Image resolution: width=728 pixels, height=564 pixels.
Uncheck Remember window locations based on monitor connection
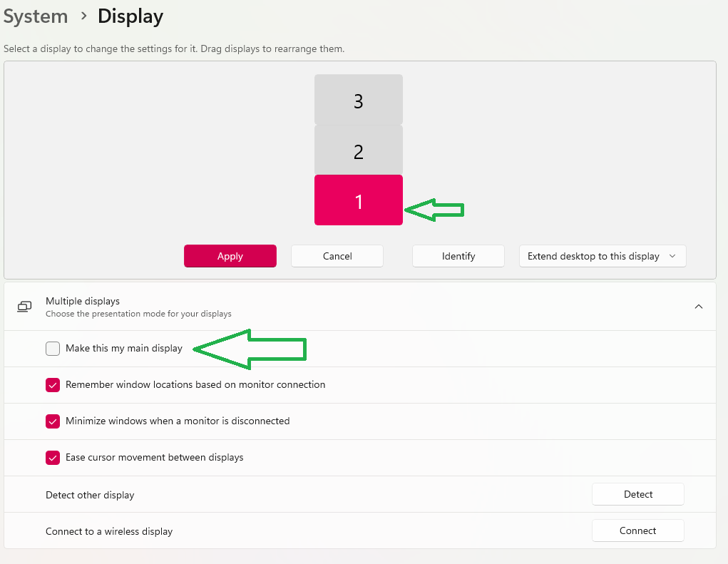(x=53, y=385)
